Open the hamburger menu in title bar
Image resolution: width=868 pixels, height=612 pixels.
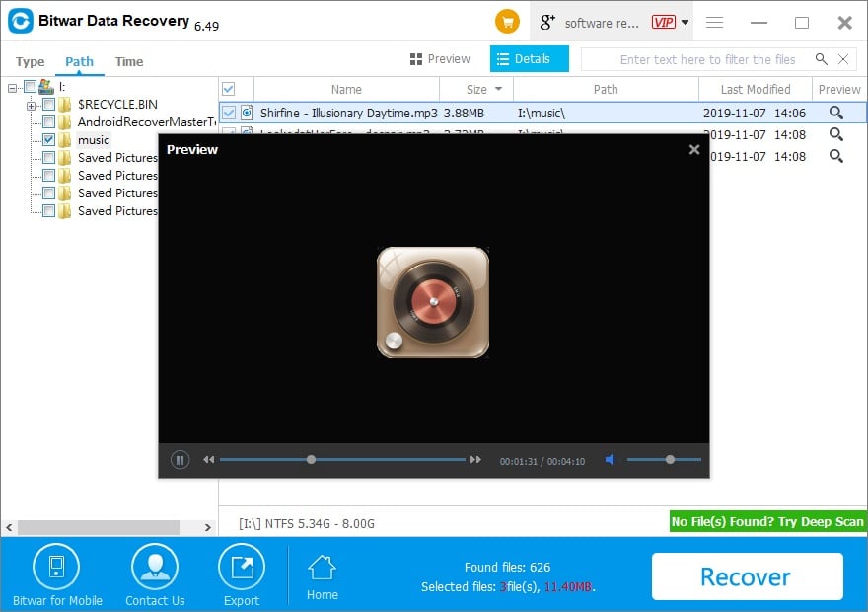point(715,22)
